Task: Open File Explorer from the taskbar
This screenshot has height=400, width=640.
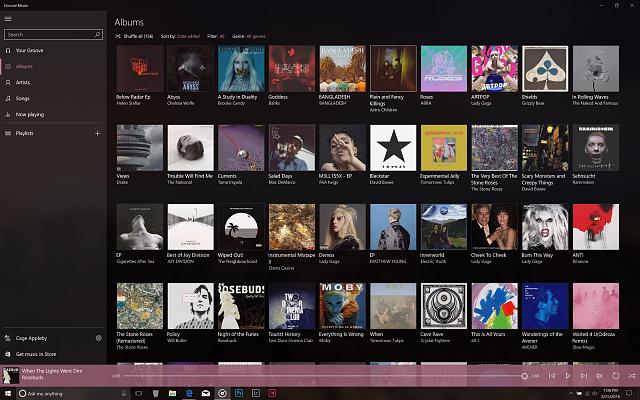Action: coord(172,393)
